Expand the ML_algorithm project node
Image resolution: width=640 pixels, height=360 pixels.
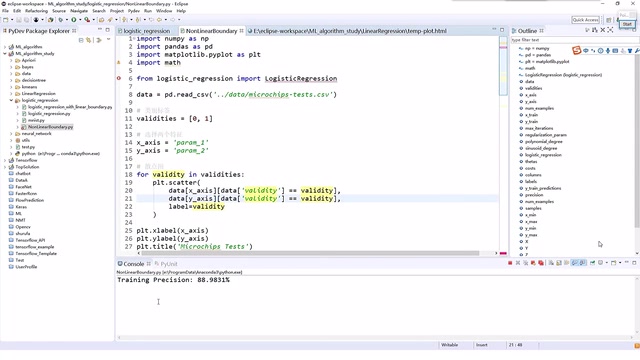(x=5, y=47)
